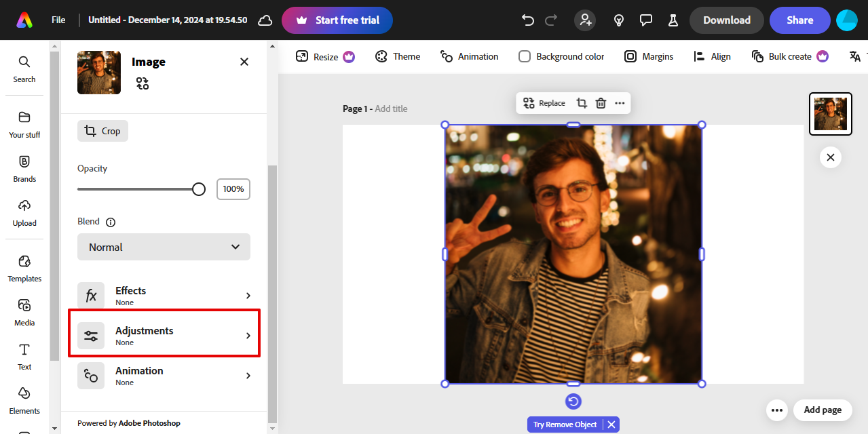868x434 pixels.
Task: Click Add title next to Page 1
Action: pyautogui.click(x=391, y=108)
